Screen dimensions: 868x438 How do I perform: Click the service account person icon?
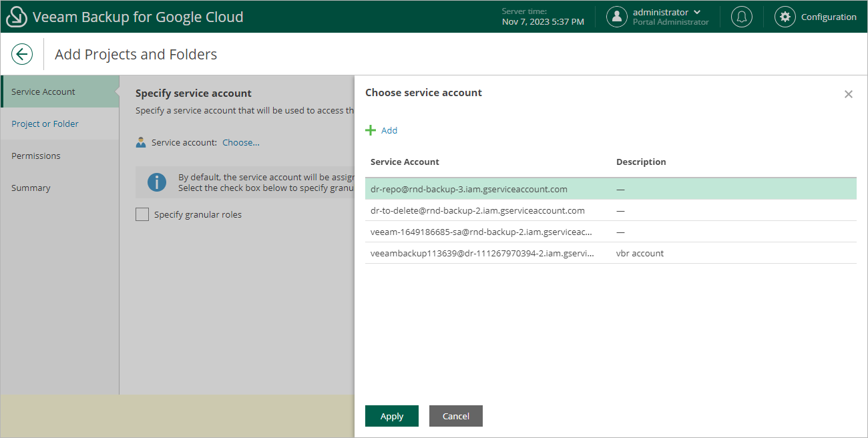point(141,142)
